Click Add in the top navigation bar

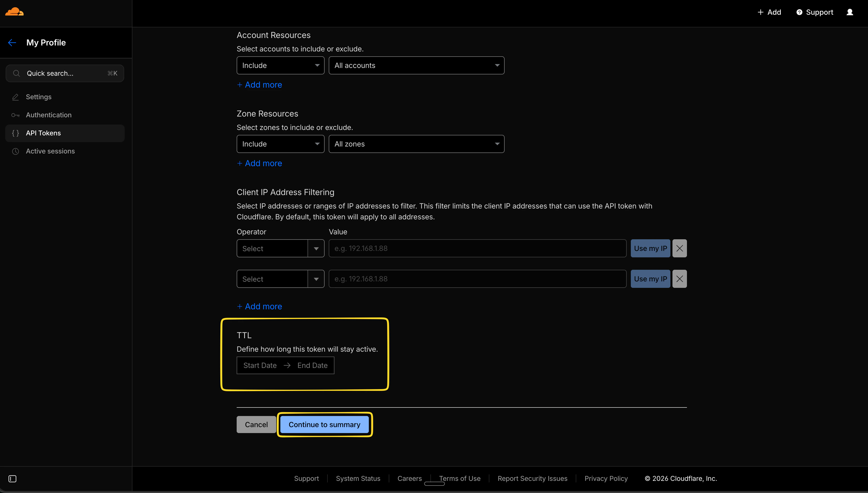tap(769, 12)
